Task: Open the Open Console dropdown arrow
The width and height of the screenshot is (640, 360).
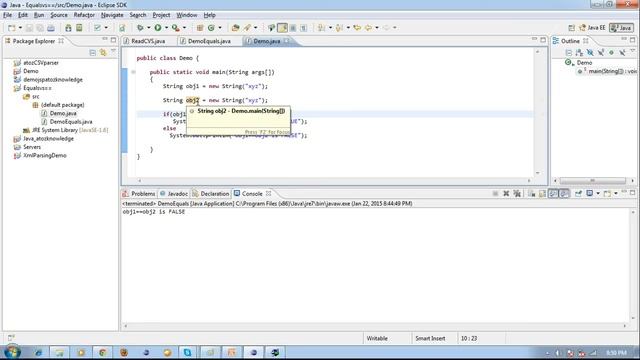Action: click(x=616, y=193)
